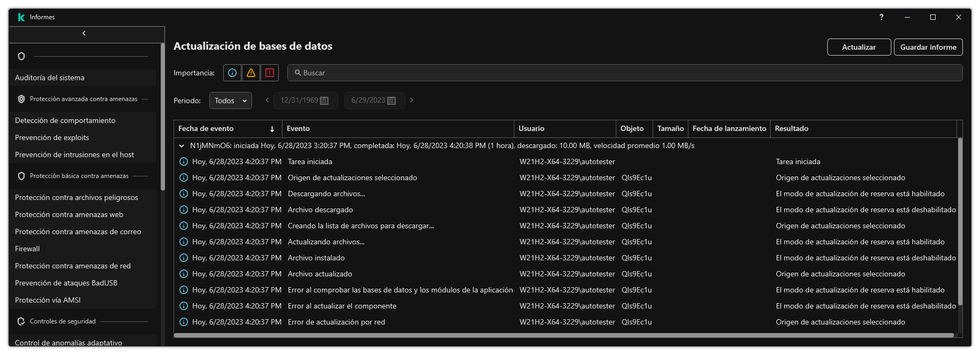Open Prevención de ataques BadUSB report
This screenshot has width=980, height=355.
pos(83,283)
